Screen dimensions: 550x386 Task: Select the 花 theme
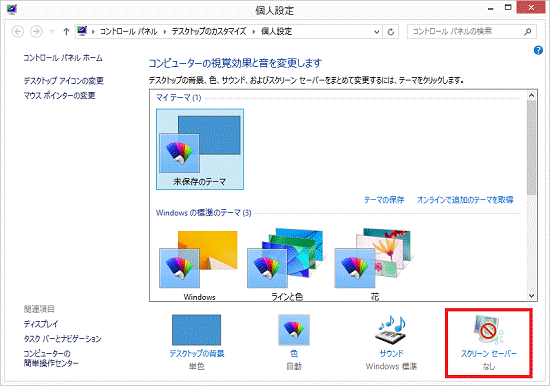375,265
